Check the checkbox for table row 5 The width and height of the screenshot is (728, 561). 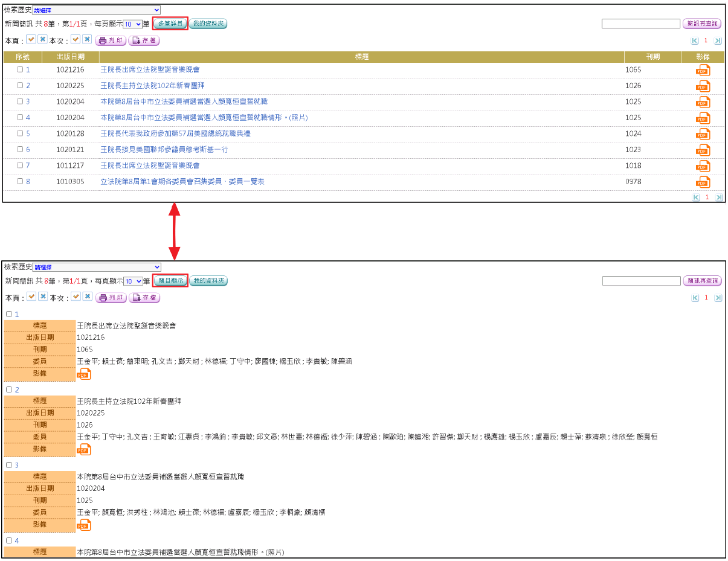point(20,133)
